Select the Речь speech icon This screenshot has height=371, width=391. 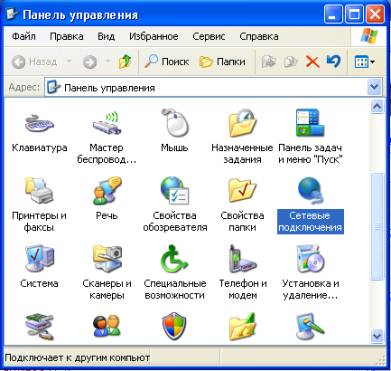(107, 190)
